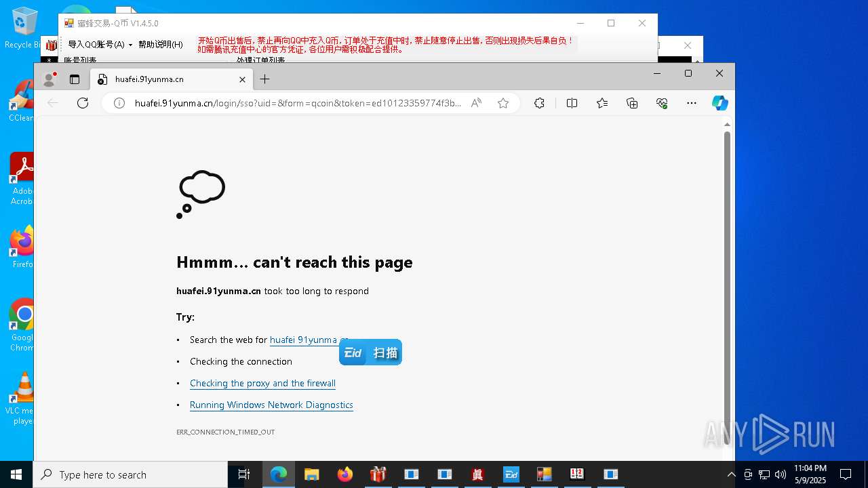Image resolution: width=868 pixels, height=488 pixels.
Task: Click the back arrow in Edge
Action: (53, 103)
